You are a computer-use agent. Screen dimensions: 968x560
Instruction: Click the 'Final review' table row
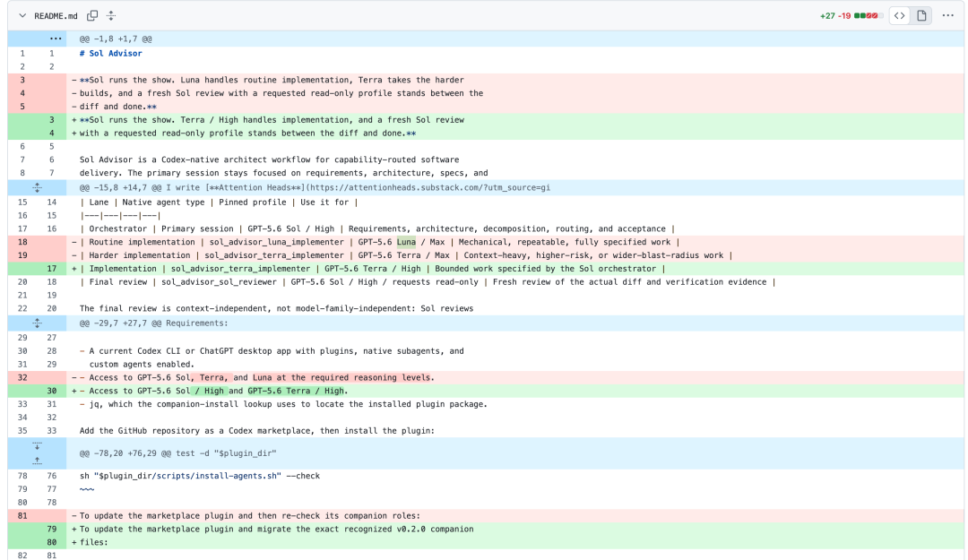428,282
